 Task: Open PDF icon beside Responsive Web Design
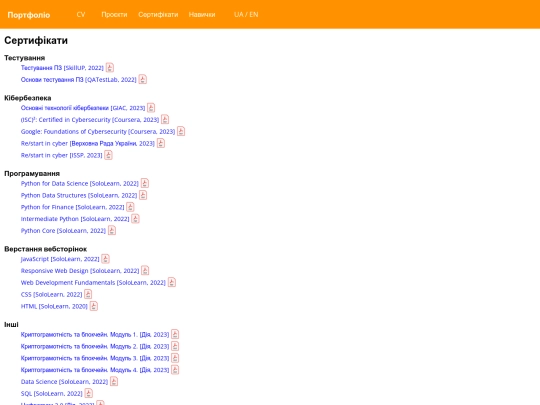click(x=145, y=271)
